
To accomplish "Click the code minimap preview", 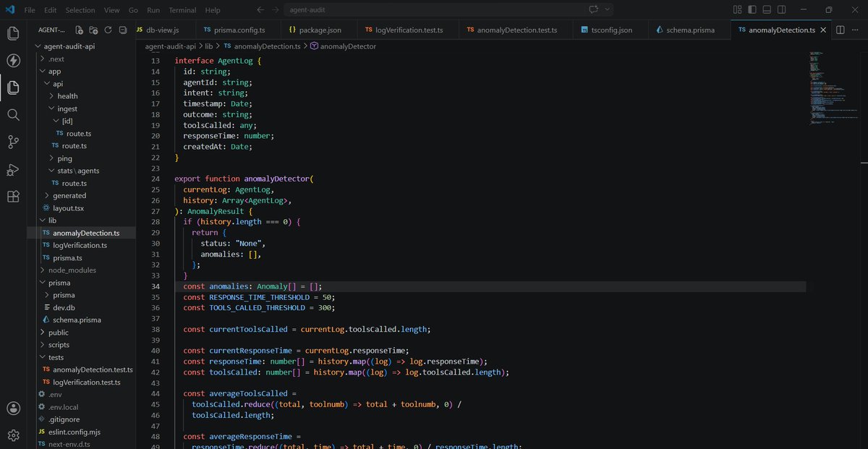I will [833, 89].
